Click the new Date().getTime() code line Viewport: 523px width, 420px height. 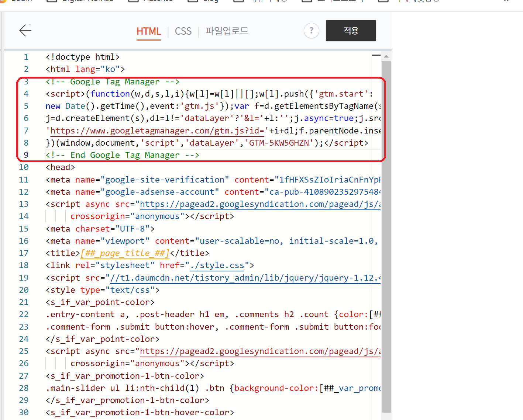click(x=213, y=106)
